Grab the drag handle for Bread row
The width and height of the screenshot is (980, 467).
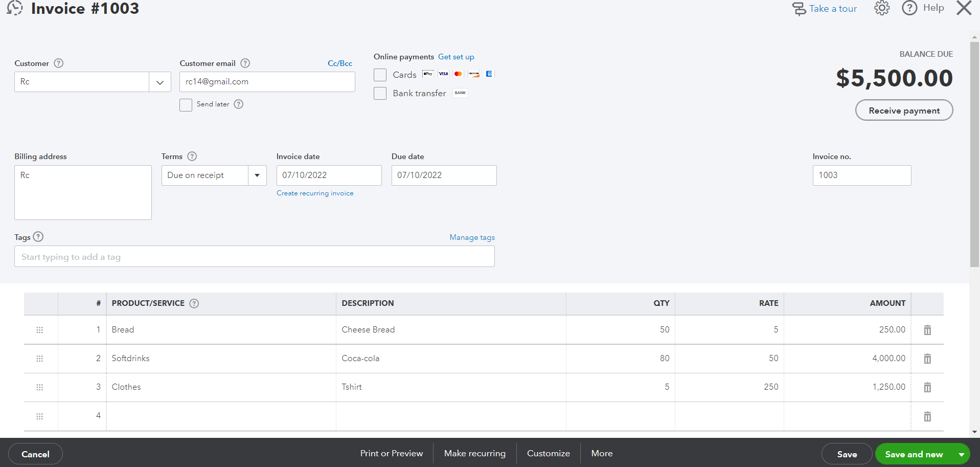coord(40,330)
